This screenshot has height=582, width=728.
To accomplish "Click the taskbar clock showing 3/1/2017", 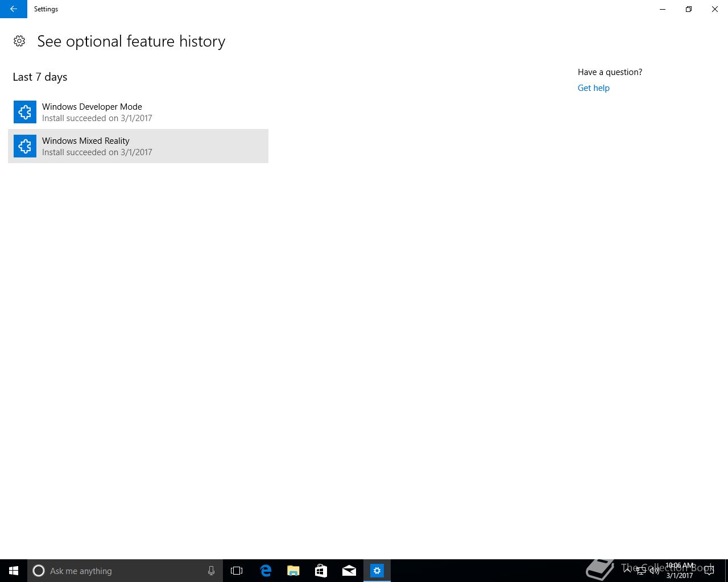I will click(x=680, y=571).
